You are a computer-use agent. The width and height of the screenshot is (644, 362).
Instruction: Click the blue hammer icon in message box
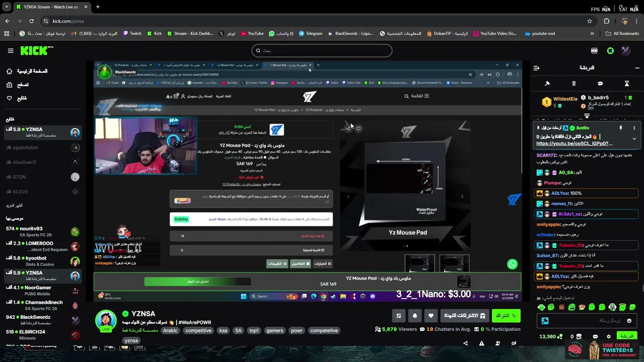point(545,321)
